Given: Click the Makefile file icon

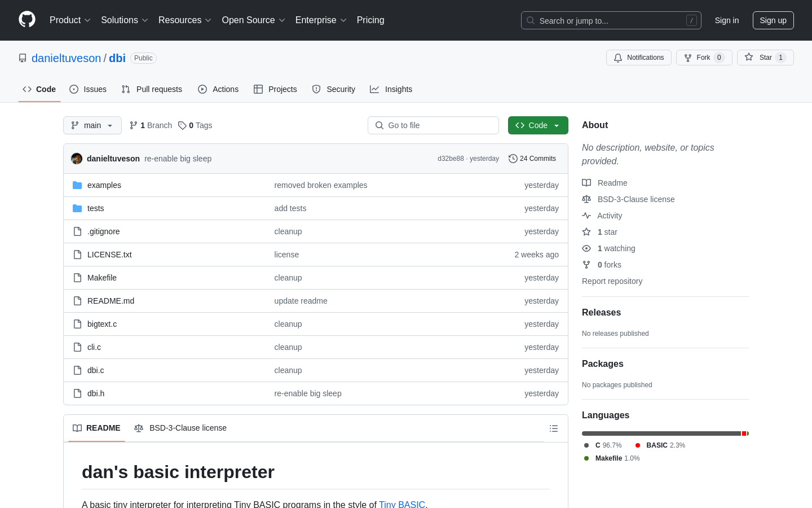Looking at the screenshot, I should [x=77, y=278].
